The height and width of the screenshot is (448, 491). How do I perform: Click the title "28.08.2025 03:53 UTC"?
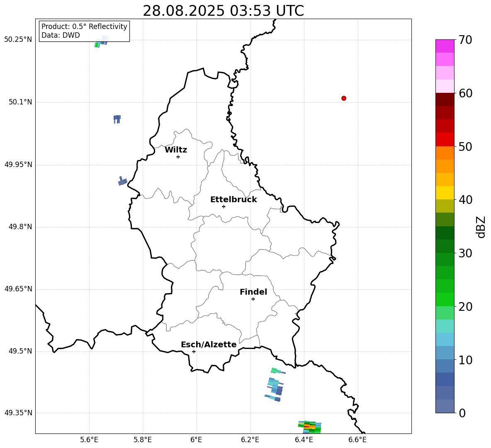click(x=223, y=11)
